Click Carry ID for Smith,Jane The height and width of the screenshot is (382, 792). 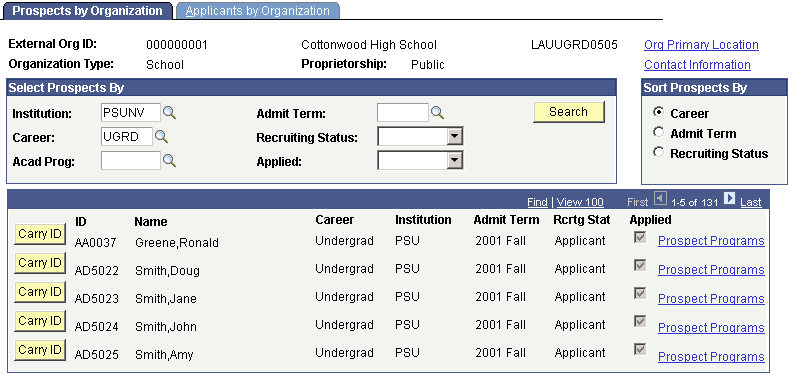point(40,292)
